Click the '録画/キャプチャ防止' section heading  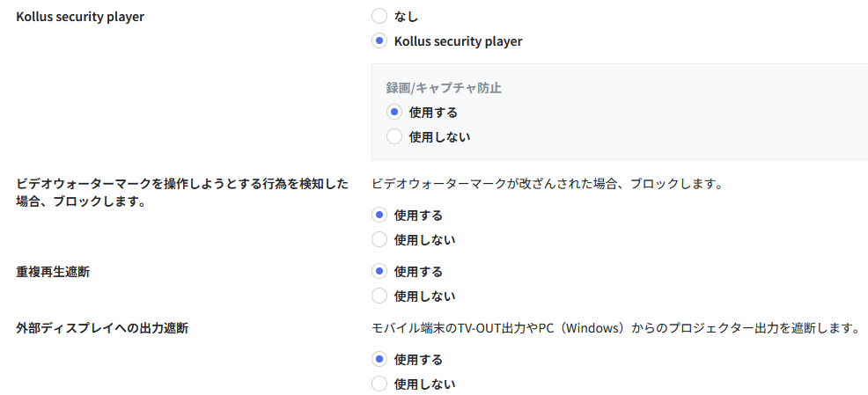pos(444,88)
